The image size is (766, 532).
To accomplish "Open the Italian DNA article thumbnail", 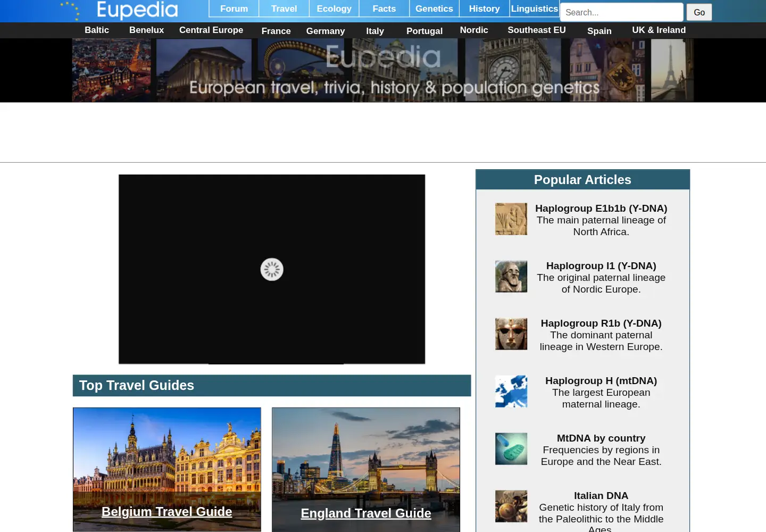I will click(x=511, y=506).
